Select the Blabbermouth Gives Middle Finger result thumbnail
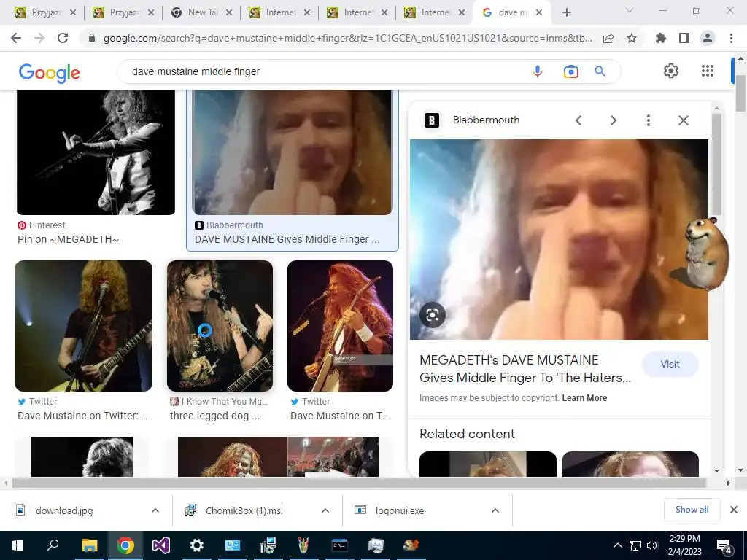 (292, 152)
